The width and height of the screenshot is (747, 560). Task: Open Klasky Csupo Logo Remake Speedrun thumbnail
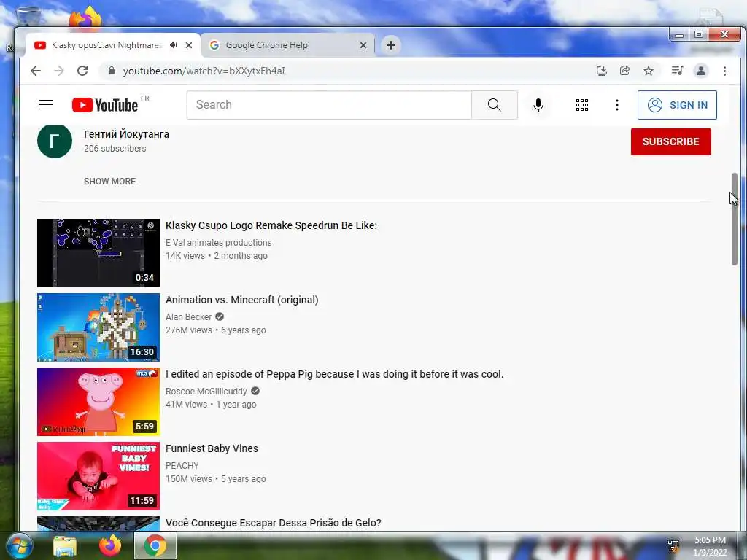point(98,253)
